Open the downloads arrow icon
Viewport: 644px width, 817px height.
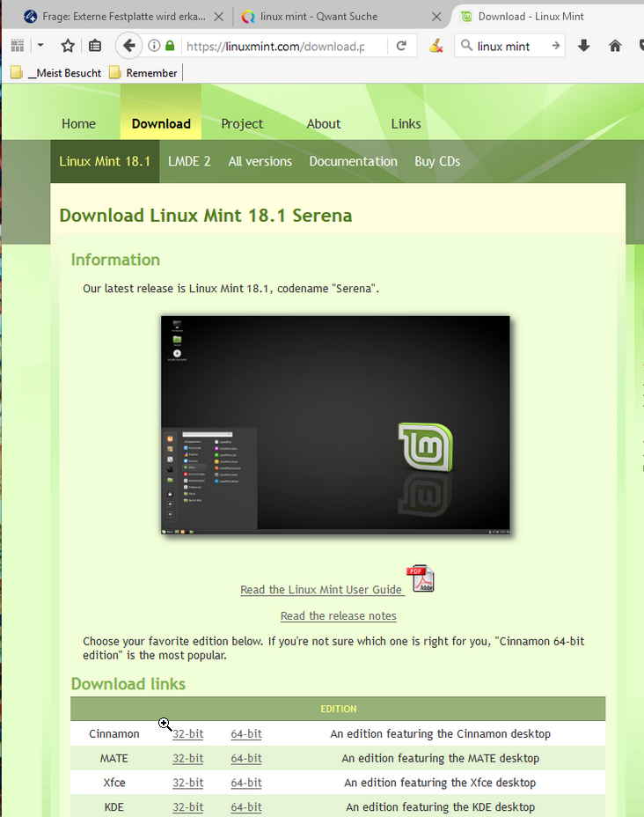[583, 46]
